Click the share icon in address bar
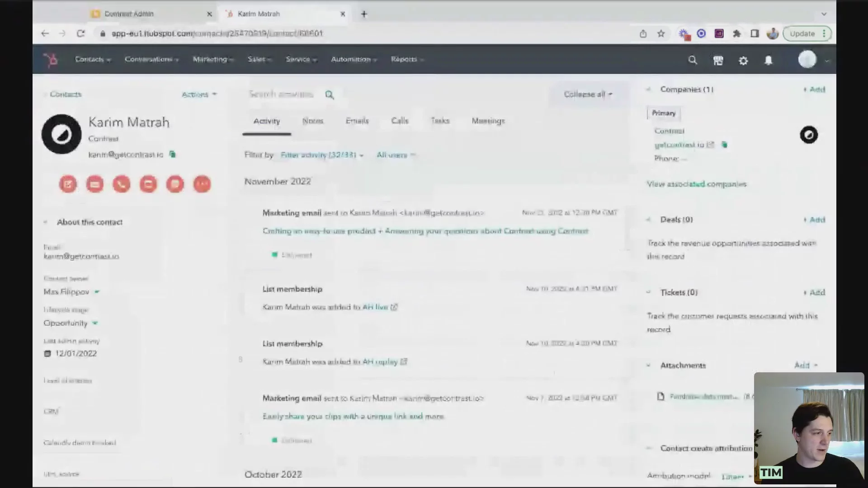Viewport: 868px width, 488px height. (x=643, y=33)
